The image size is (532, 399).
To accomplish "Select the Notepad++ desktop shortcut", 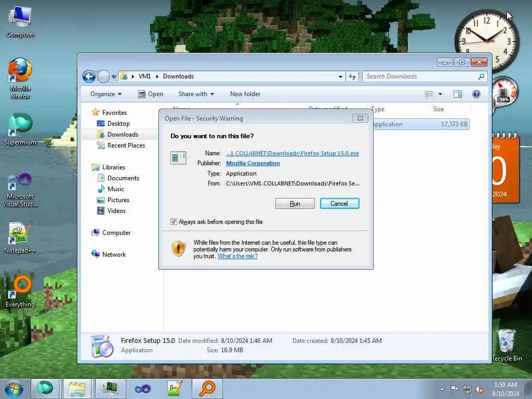I will (20, 238).
